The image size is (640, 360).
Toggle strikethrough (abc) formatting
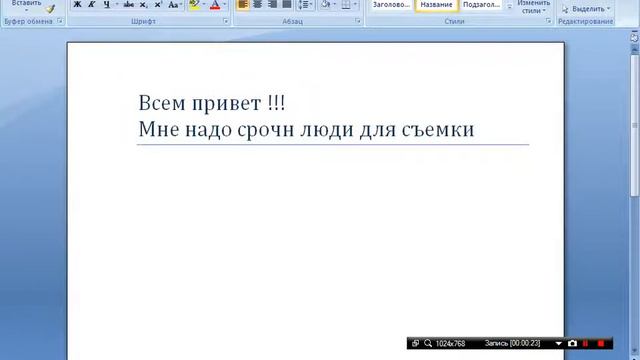(129, 5)
